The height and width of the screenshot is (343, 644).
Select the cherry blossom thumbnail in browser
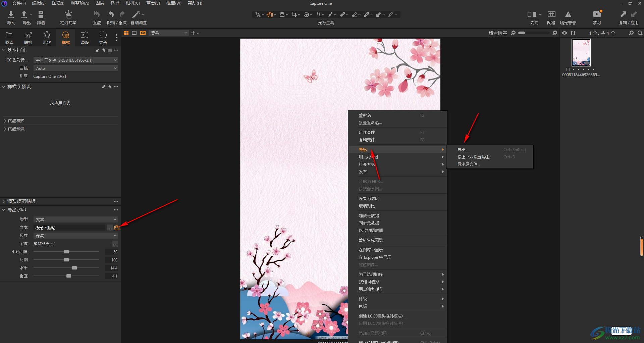[581, 53]
